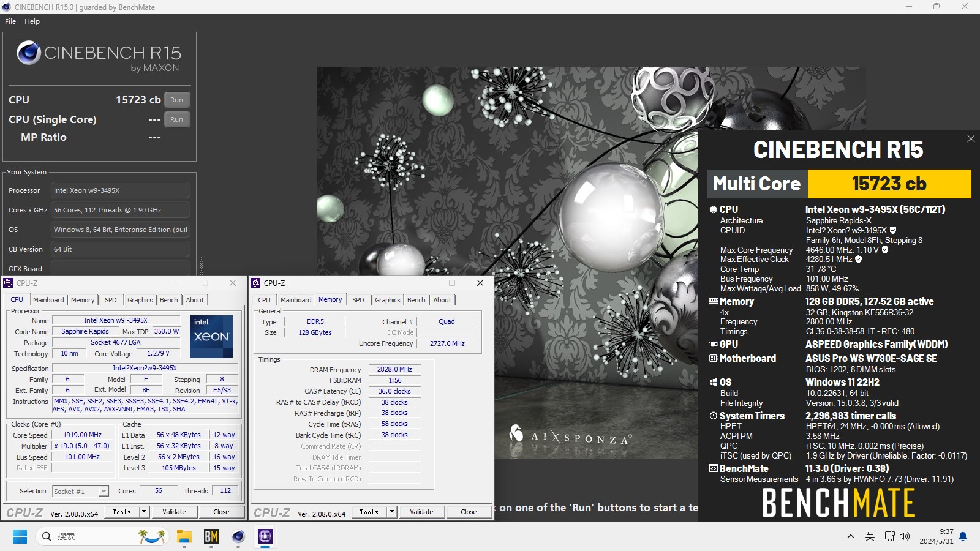Click the volume tray icon
The image size is (980, 551).
point(905,536)
